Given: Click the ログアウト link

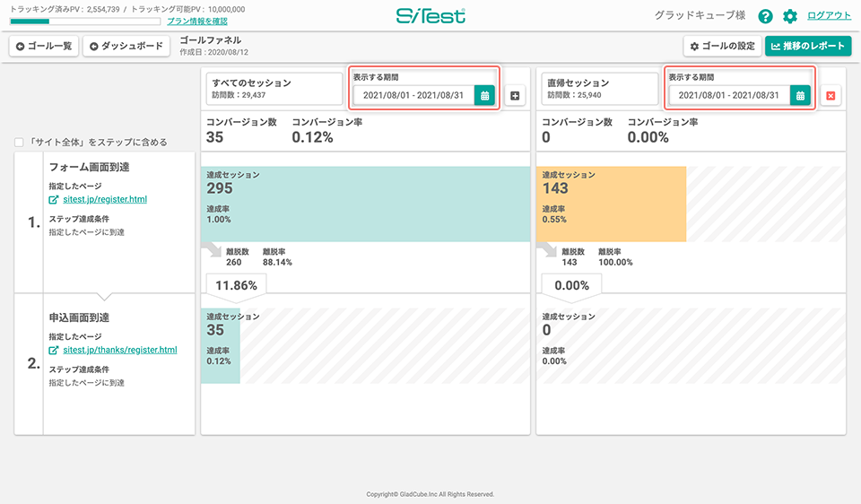Looking at the screenshot, I should (x=829, y=15).
